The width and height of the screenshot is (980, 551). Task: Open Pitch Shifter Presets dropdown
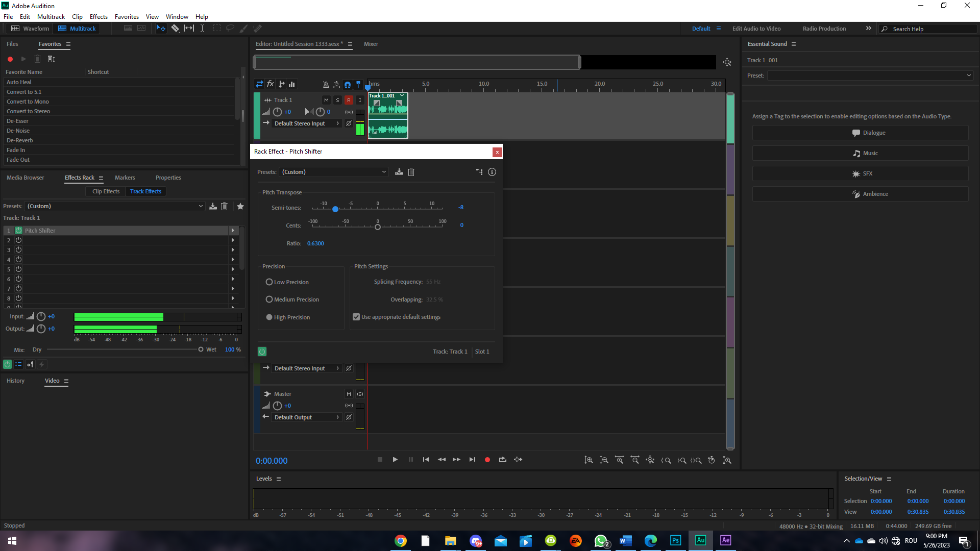coord(334,172)
